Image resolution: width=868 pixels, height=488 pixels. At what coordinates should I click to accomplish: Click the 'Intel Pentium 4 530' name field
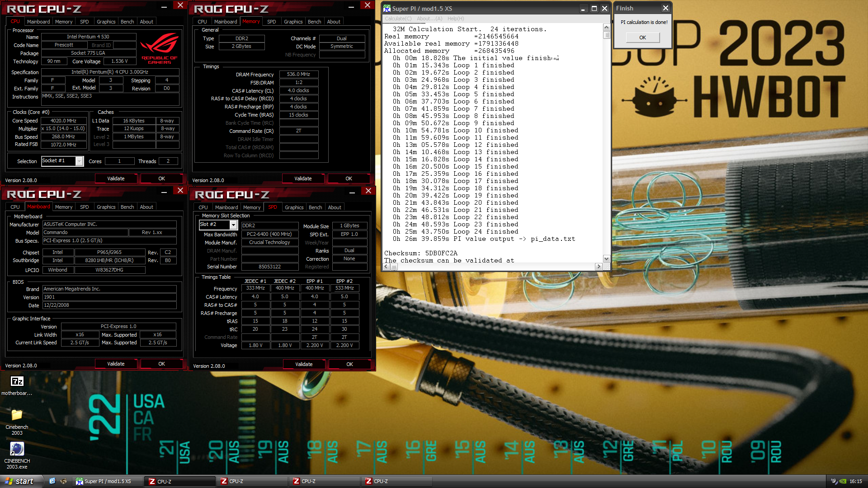coord(88,37)
